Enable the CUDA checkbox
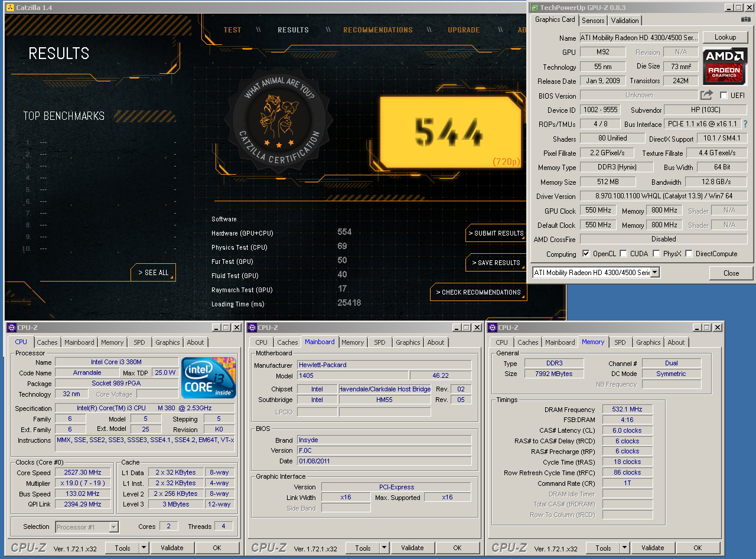The width and height of the screenshot is (756, 559). (623, 254)
